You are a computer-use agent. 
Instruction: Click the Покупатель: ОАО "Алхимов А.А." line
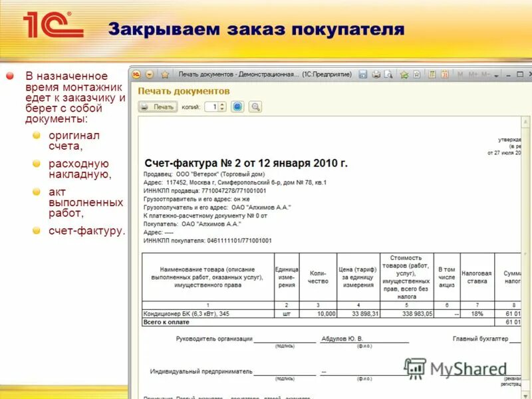pyautogui.click(x=192, y=224)
